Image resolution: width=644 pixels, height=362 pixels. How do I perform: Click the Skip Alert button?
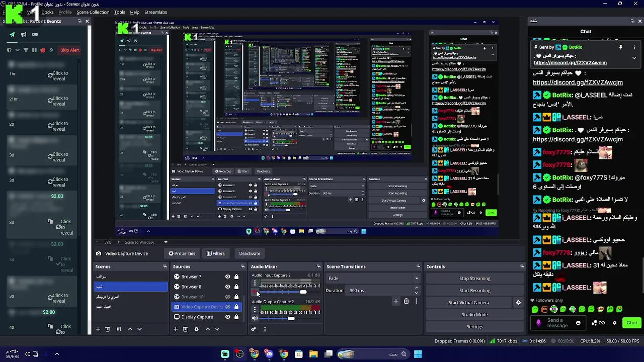click(x=70, y=50)
